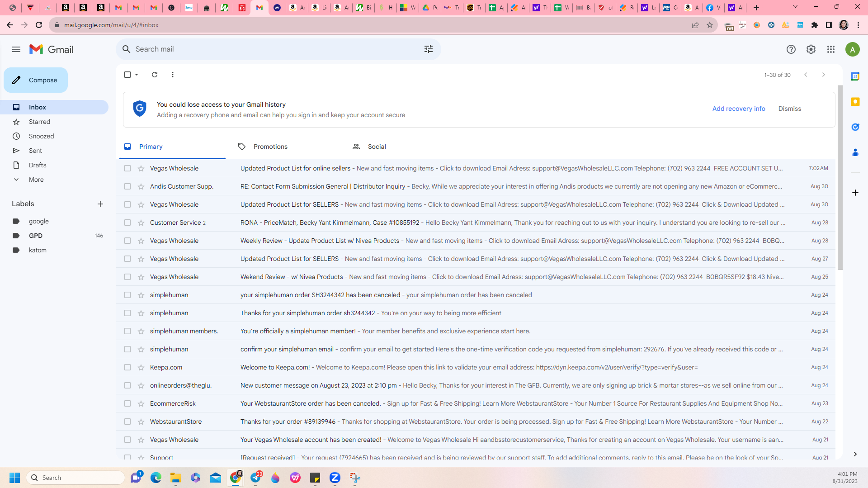This screenshot has height=488, width=868.
Task: Check the onlineorders@theglu email checkbox
Action: point(127,385)
